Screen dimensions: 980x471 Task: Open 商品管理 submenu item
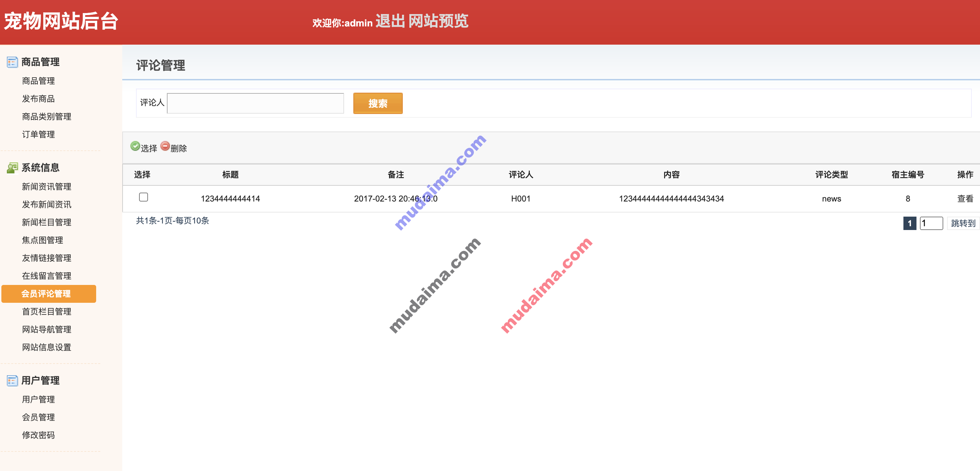coord(38,81)
